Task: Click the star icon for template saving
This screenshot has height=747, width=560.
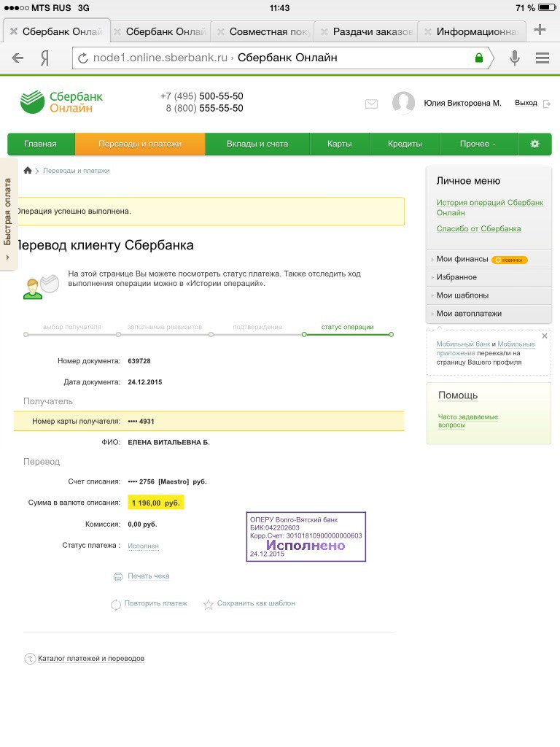Action: (208, 605)
